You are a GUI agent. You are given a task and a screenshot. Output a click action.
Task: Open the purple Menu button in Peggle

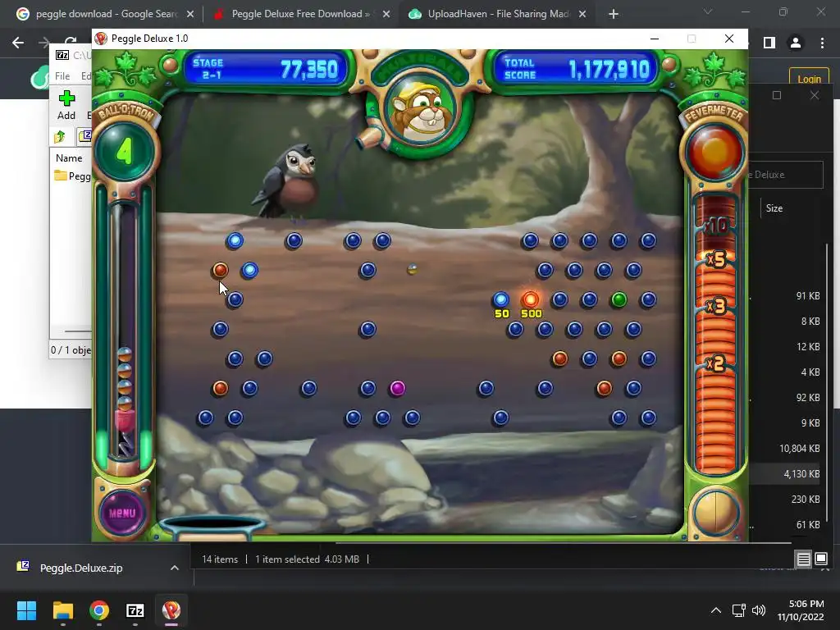pos(122,513)
